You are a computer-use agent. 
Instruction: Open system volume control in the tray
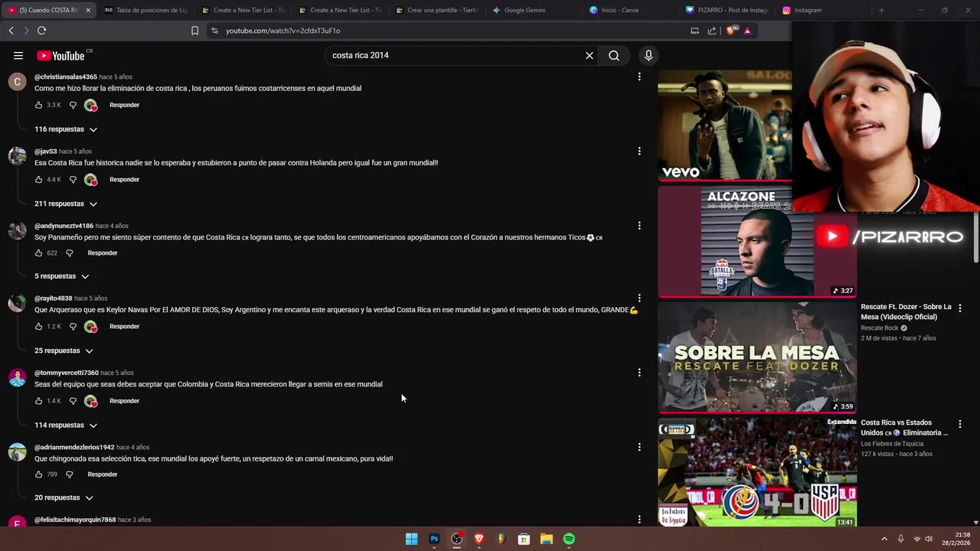coord(929,539)
